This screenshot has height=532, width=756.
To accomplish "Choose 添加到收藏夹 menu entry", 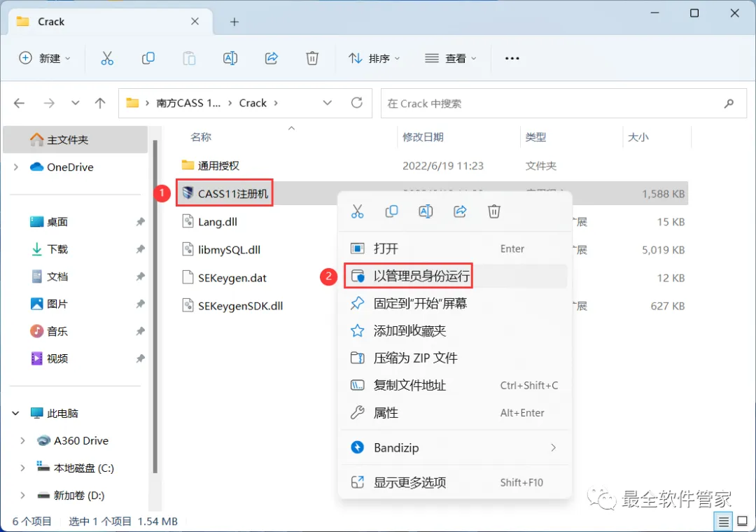I will coord(455,331).
